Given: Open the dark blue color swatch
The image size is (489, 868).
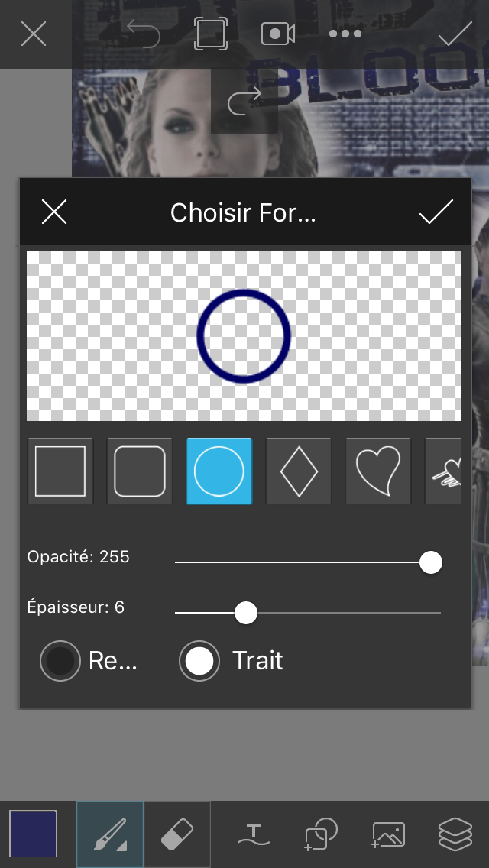Looking at the screenshot, I should pos(33,834).
